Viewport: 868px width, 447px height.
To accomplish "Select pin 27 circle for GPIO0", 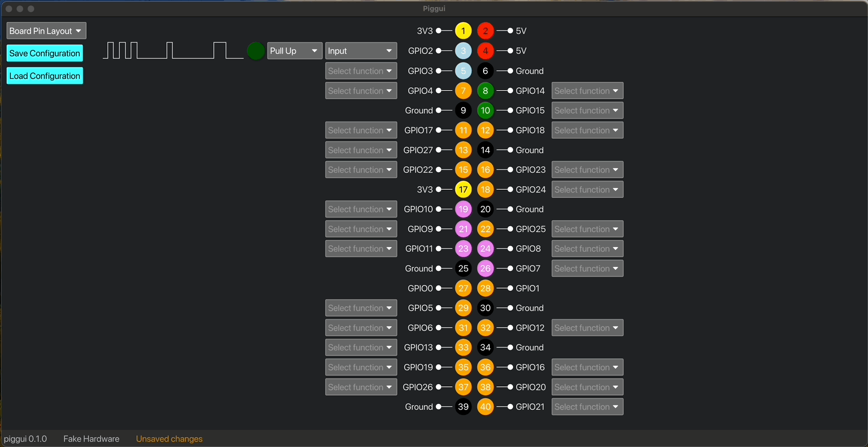I will (x=463, y=288).
